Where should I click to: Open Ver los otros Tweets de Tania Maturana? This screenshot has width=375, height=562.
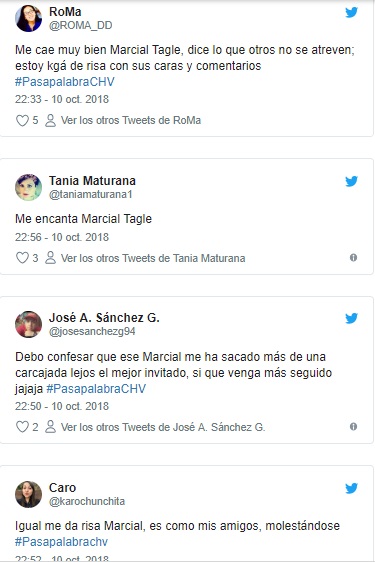point(153,258)
